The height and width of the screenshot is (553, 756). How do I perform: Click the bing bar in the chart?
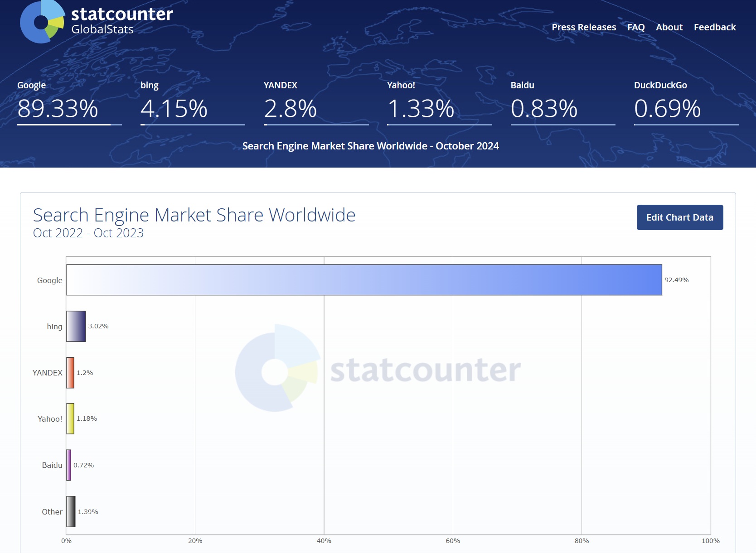[76, 326]
